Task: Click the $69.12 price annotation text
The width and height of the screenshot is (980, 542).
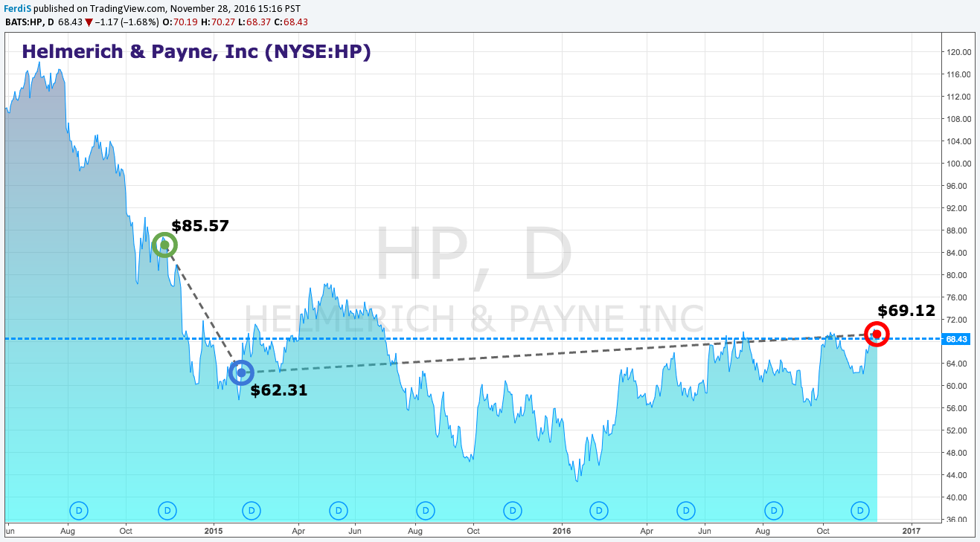Action: coord(906,311)
